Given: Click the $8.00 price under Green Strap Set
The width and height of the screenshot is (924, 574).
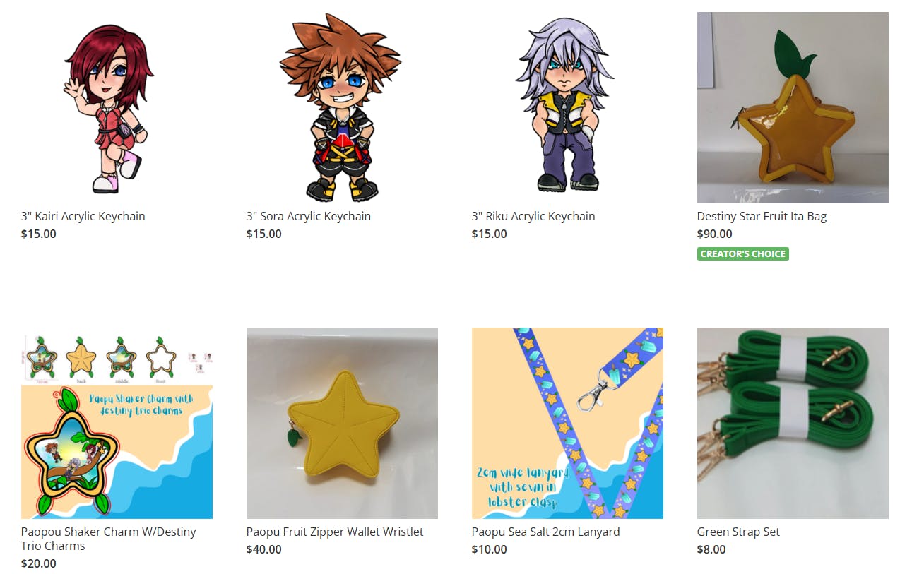Looking at the screenshot, I should click(x=711, y=549).
